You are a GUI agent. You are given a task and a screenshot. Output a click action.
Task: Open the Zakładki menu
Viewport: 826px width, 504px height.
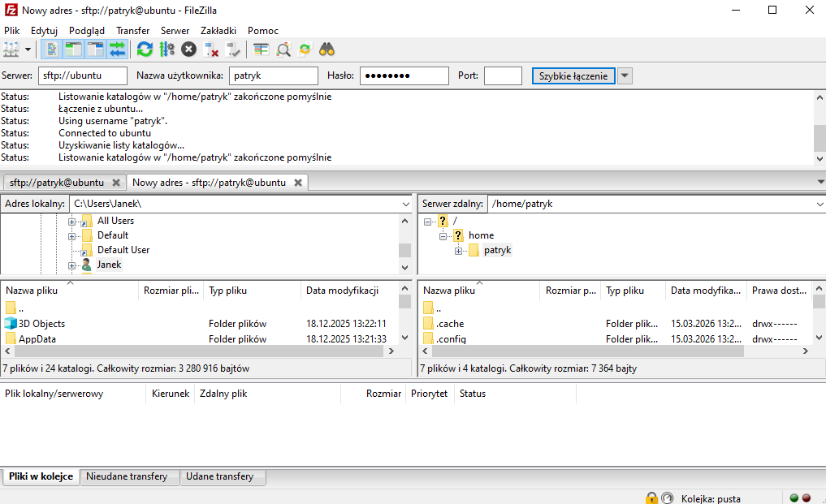click(x=218, y=30)
